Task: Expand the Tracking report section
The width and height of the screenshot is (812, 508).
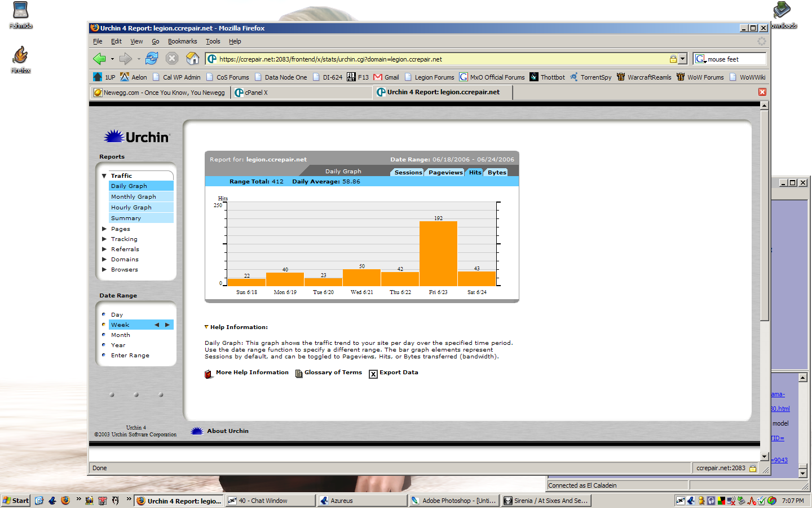Action: pyautogui.click(x=104, y=239)
